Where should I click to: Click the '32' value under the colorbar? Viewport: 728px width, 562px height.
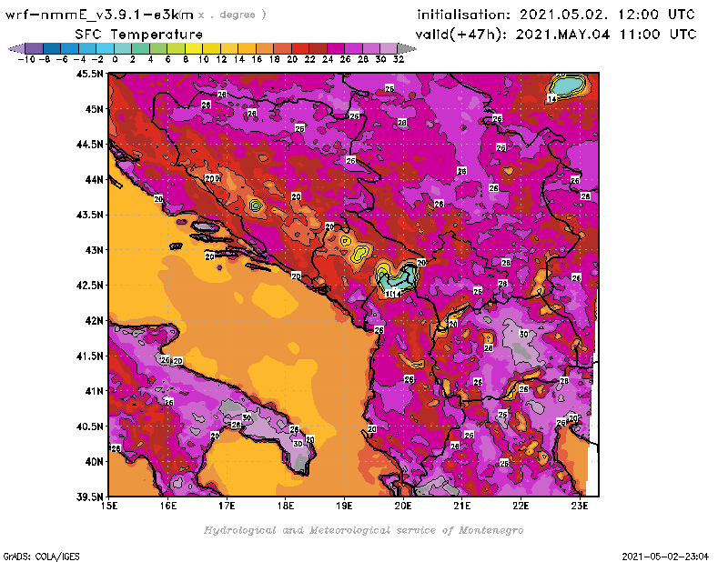[x=399, y=59]
